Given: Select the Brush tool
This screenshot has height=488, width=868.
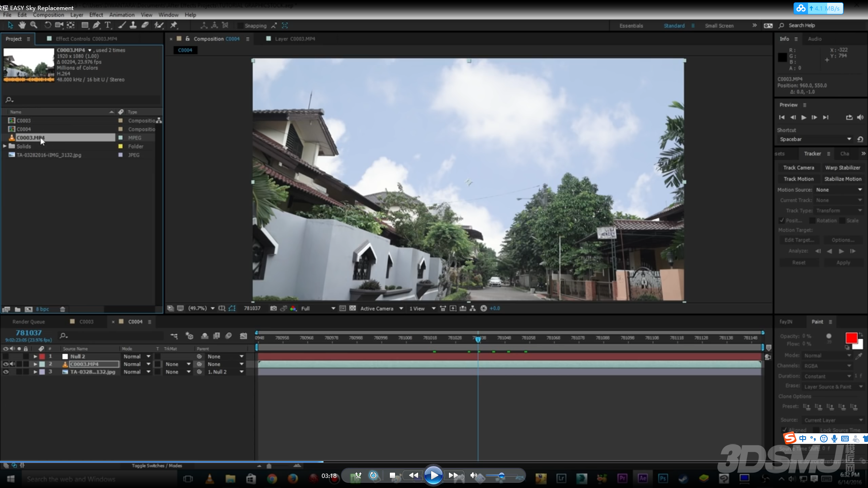Looking at the screenshot, I should click(122, 25).
